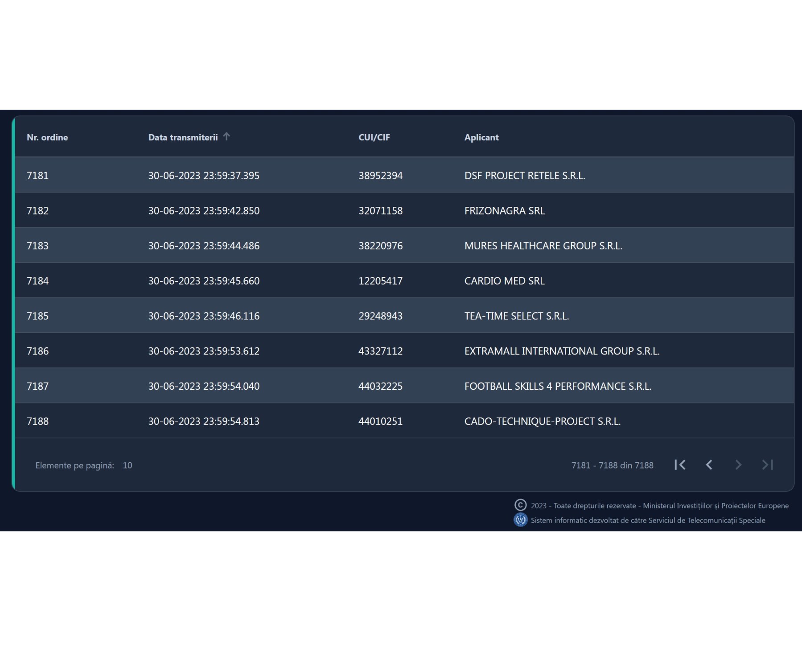Select CUI value 32071158
802x672 pixels.
pyautogui.click(x=380, y=211)
